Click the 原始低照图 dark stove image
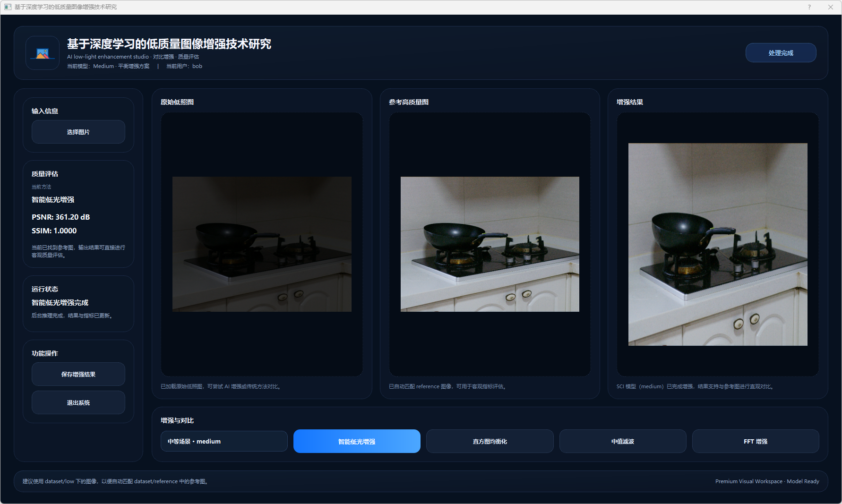 [x=262, y=244]
